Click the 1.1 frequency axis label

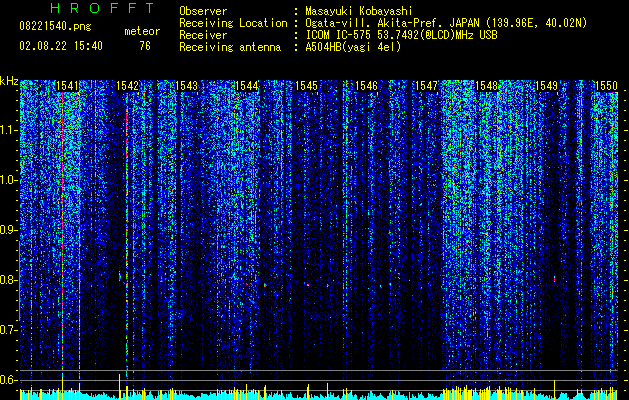pos(8,130)
